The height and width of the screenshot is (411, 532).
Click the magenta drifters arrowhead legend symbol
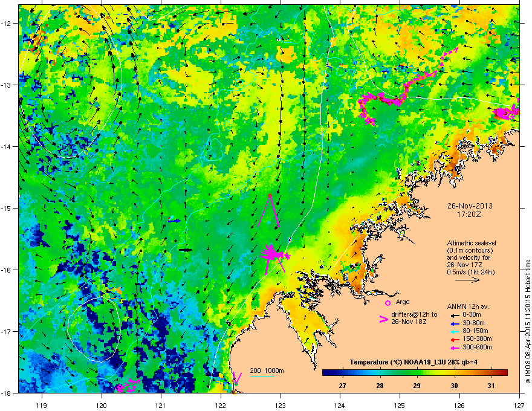[383, 319]
